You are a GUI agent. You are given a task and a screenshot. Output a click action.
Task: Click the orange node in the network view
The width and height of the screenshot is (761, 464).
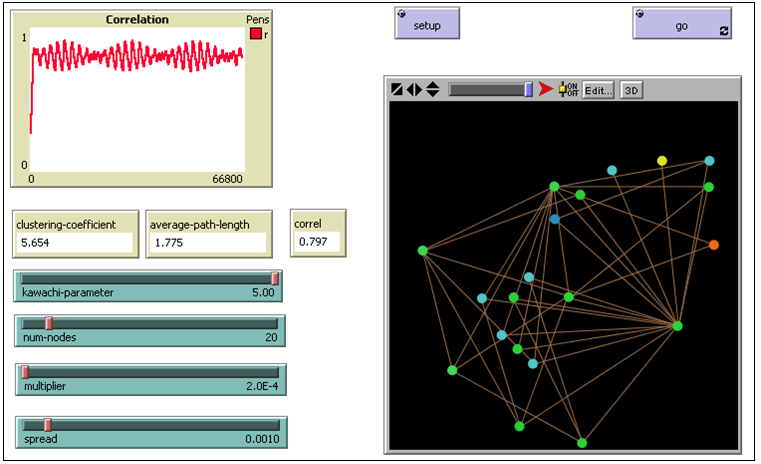coord(713,245)
